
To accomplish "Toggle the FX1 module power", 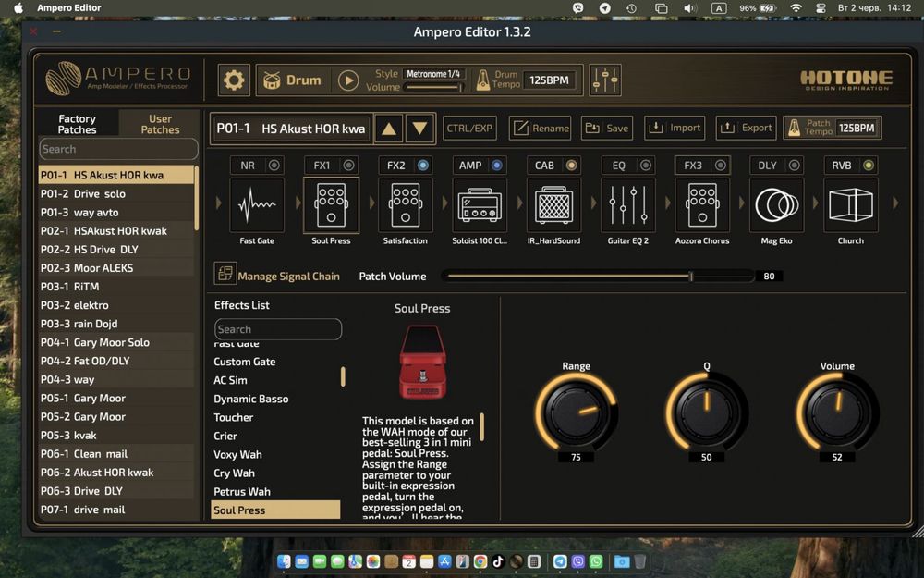I will coord(349,166).
